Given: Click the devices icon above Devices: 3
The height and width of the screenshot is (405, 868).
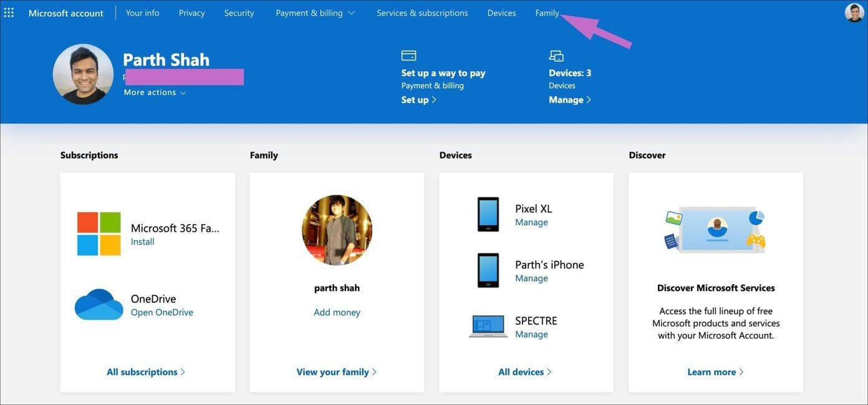Looking at the screenshot, I should [x=556, y=56].
